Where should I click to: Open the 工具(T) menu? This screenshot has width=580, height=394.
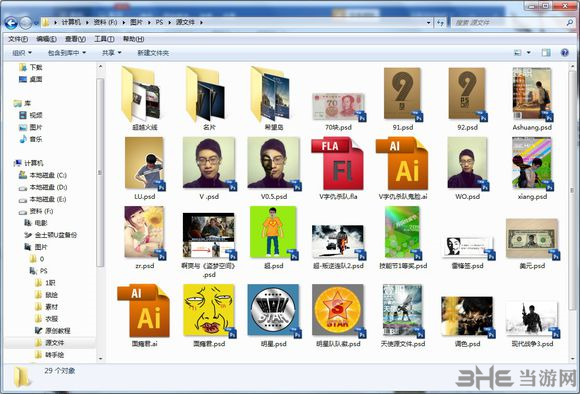pos(104,39)
